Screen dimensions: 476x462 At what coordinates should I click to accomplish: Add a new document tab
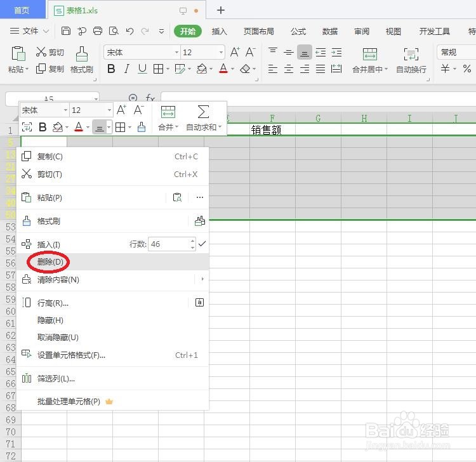coord(221,10)
